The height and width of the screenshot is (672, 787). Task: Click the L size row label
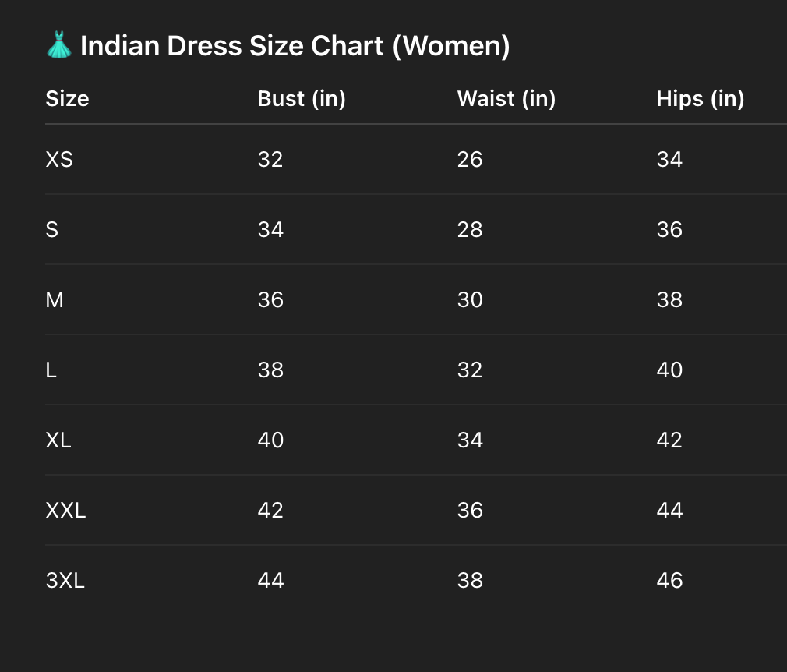pyautogui.click(x=51, y=370)
